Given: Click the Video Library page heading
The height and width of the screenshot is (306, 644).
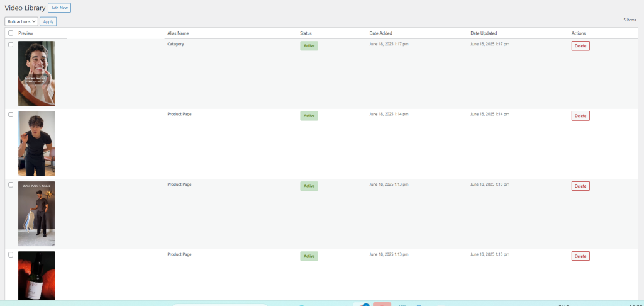Looking at the screenshot, I should click(x=25, y=8).
